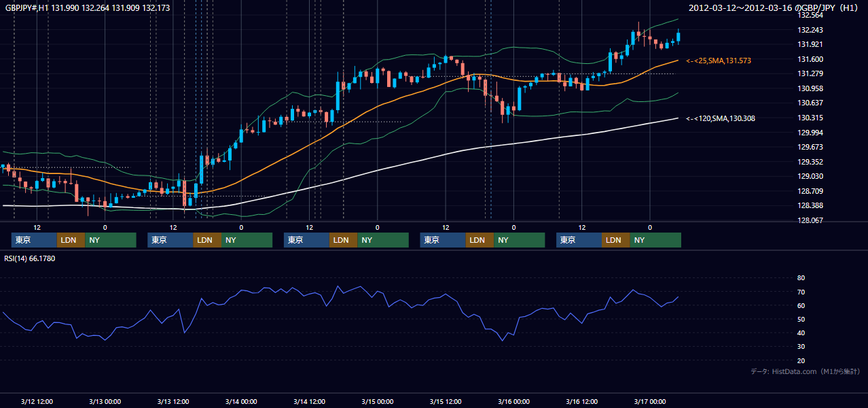The height and width of the screenshot is (408, 868).
Task: Select the 3/15 12:00 time label
Action: (x=446, y=401)
